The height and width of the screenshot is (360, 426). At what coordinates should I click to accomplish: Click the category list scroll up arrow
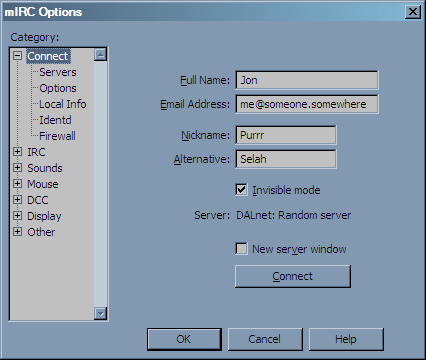coord(100,55)
